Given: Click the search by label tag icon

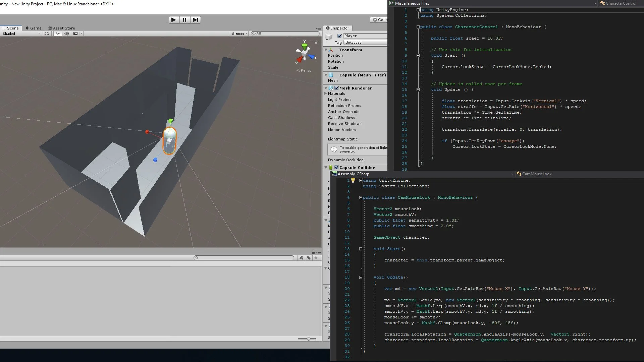Looking at the screenshot, I should (309, 258).
